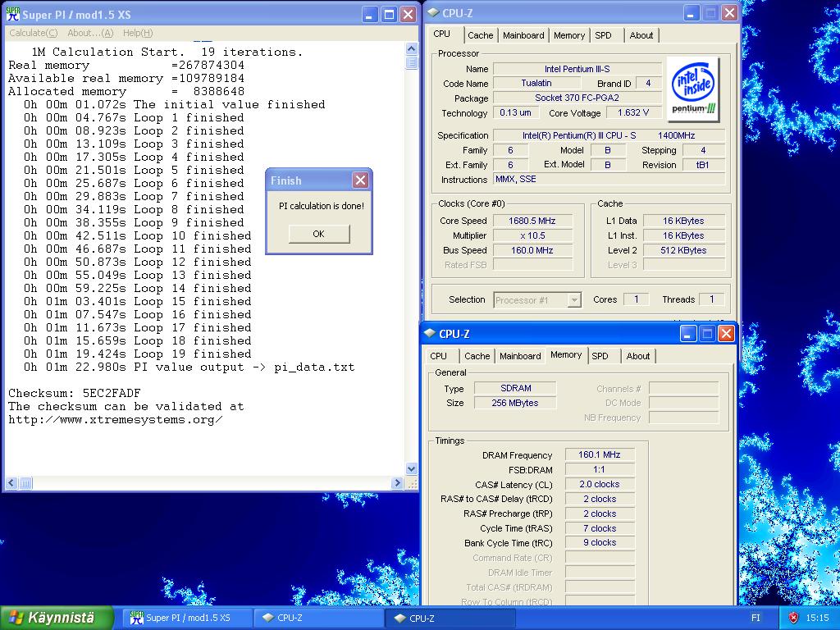
Task: Click the CAS# Latency value 2.0 clocks
Action: 600,484
